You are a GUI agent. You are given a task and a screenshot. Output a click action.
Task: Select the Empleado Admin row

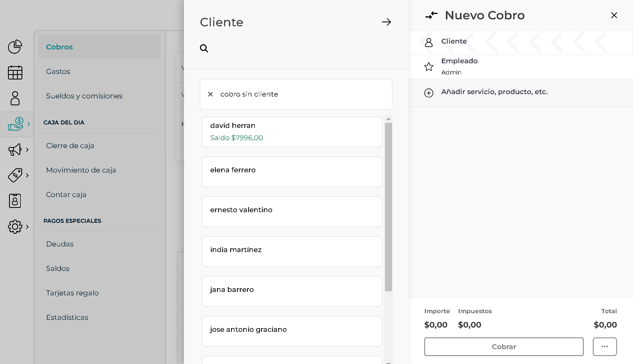pyautogui.click(x=520, y=67)
